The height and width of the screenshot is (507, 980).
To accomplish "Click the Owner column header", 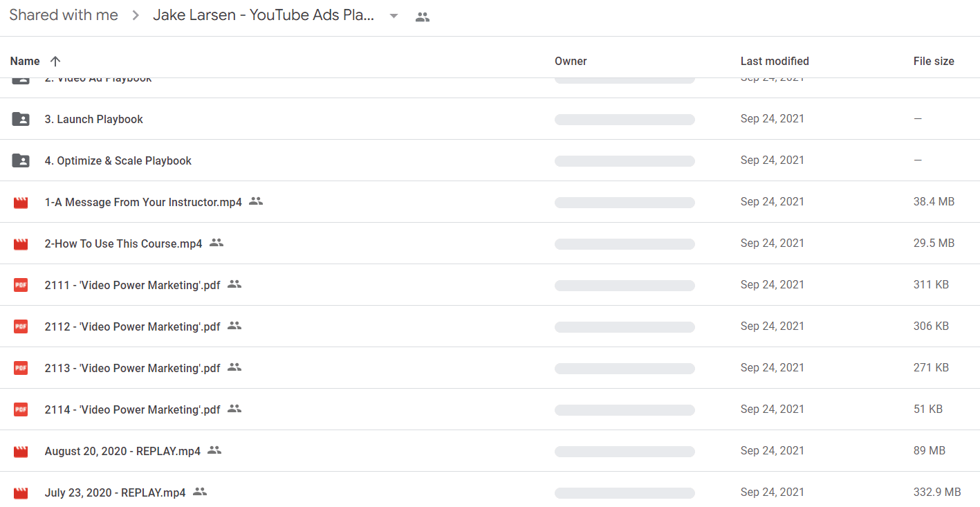I will pos(571,61).
